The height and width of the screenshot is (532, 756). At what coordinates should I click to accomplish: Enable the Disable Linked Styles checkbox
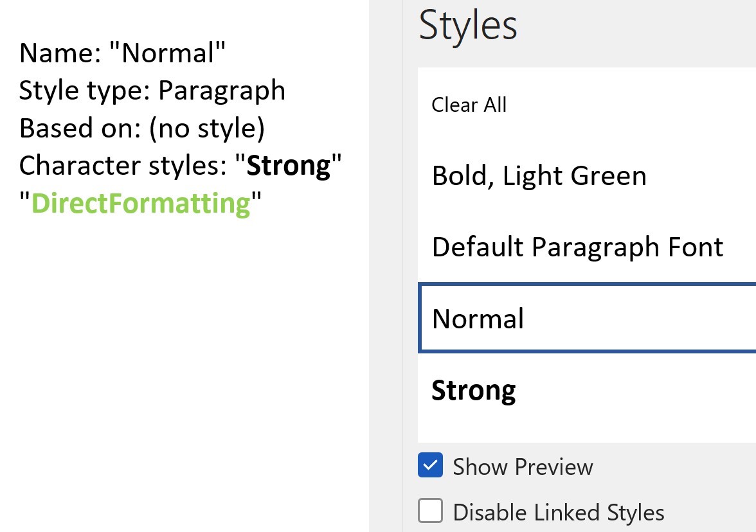[x=430, y=511]
